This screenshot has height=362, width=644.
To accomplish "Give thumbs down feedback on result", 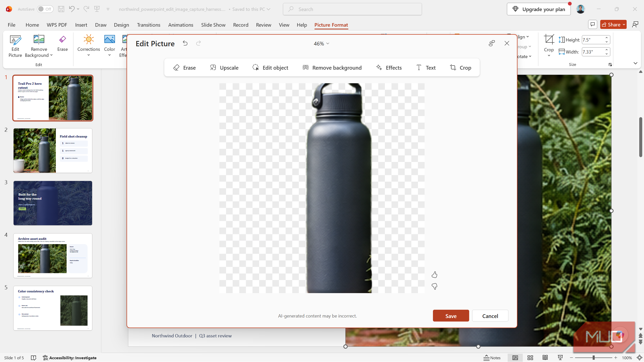I will pyautogui.click(x=434, y=286).
